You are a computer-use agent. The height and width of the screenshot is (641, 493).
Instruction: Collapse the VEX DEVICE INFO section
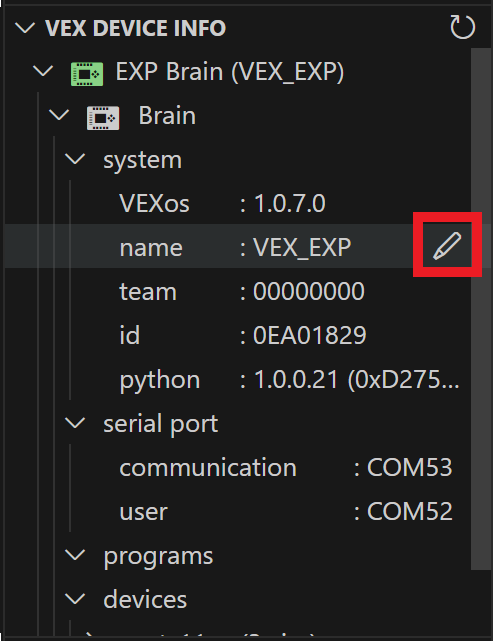coord(25,28)
